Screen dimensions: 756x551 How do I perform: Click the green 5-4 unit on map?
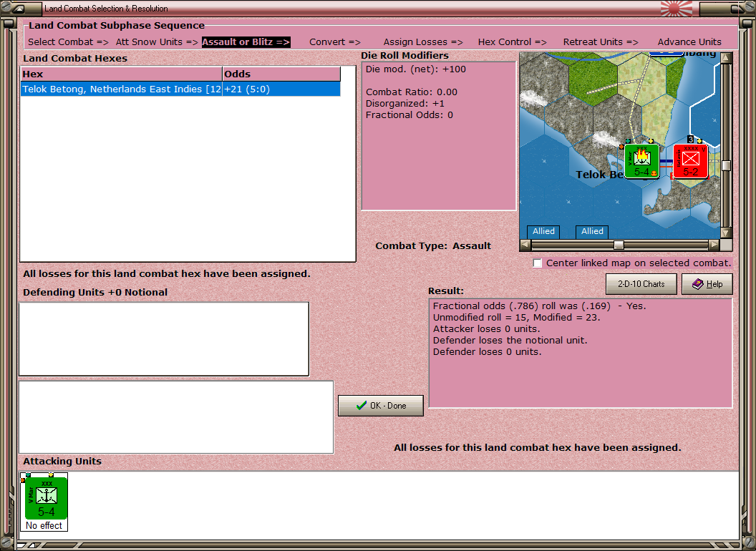641,161
